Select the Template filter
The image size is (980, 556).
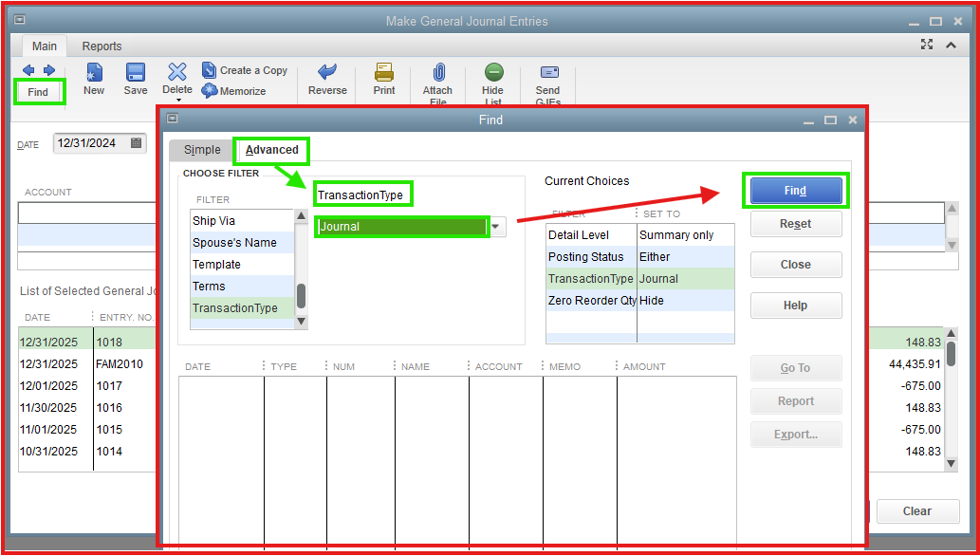[242, 265]
